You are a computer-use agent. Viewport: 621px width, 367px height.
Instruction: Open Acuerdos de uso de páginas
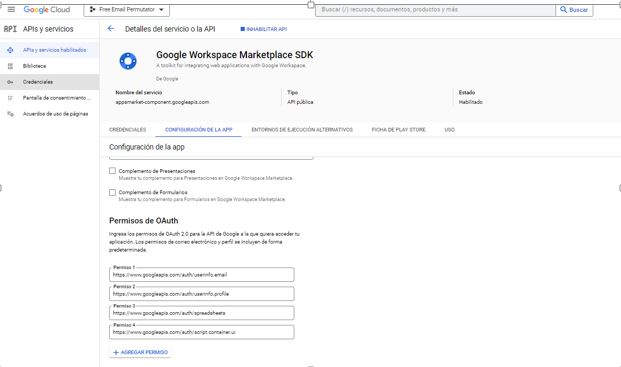pos(50,114)
